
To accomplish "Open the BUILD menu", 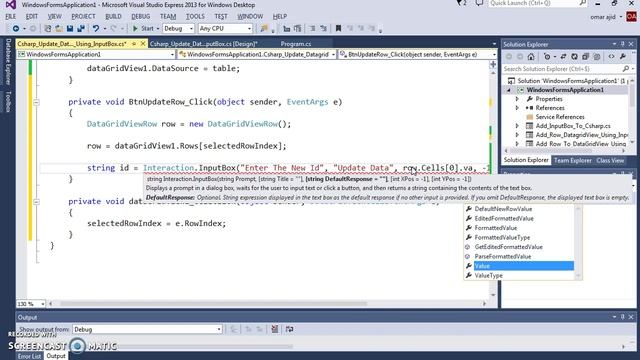I will 113,16.
